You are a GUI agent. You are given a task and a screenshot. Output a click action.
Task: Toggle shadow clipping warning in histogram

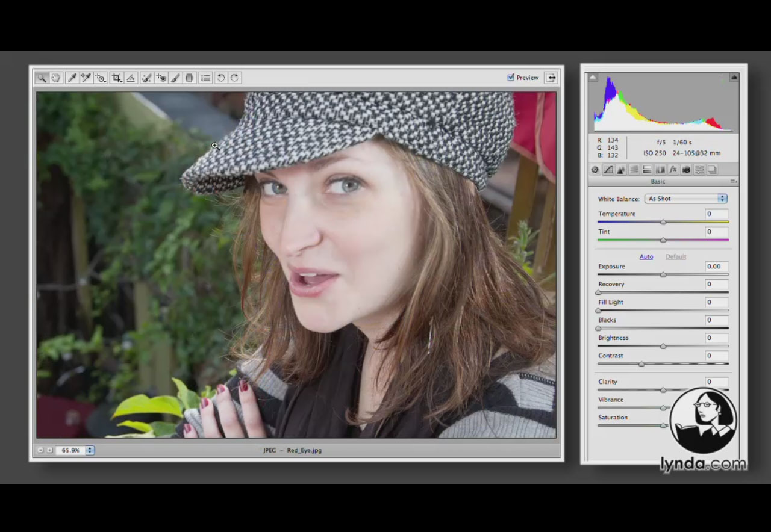pos(593,77)
